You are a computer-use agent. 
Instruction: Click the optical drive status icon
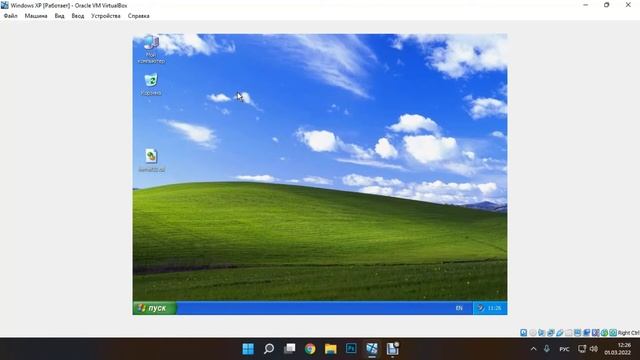point(533,333)
